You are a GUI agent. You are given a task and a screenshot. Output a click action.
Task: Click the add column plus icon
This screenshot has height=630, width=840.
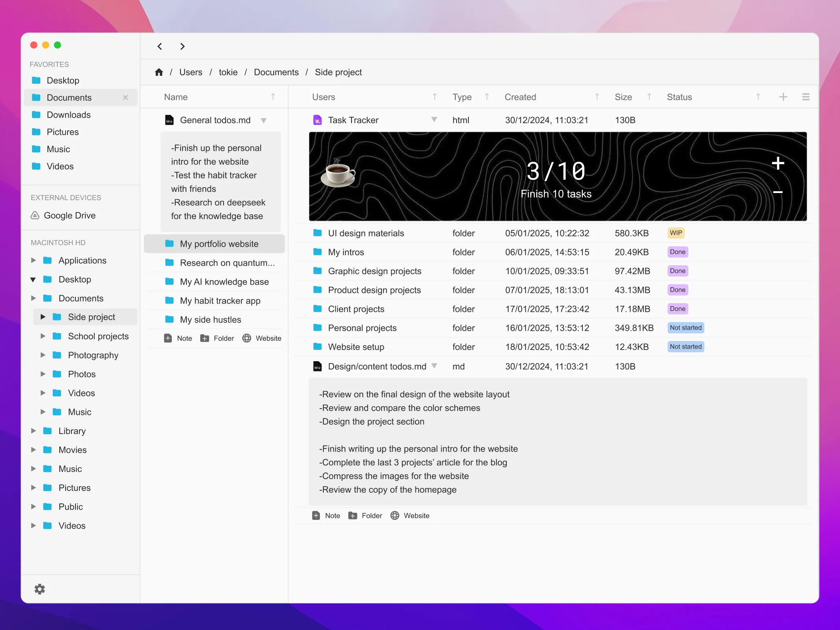783,97
